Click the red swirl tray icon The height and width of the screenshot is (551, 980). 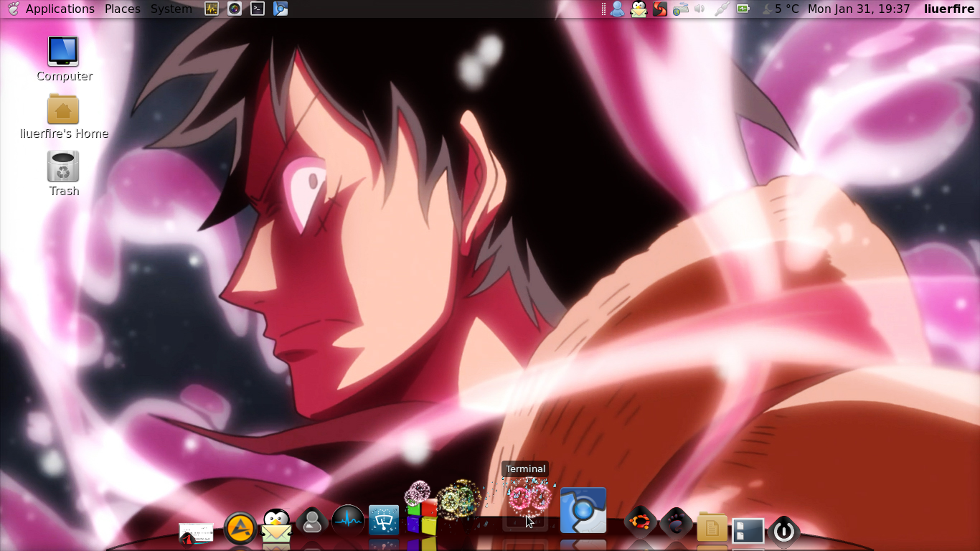660,9
